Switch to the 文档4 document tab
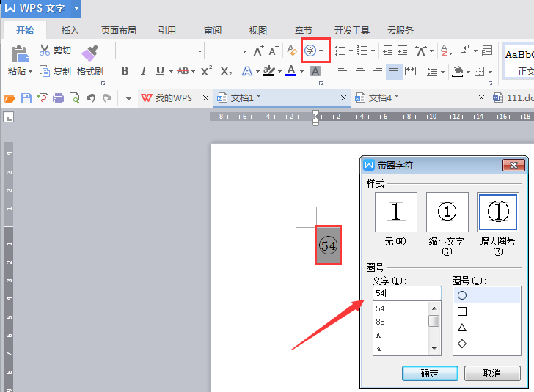Image resolution: width=534 pixels, height=392 pixels. click(383, 98)
